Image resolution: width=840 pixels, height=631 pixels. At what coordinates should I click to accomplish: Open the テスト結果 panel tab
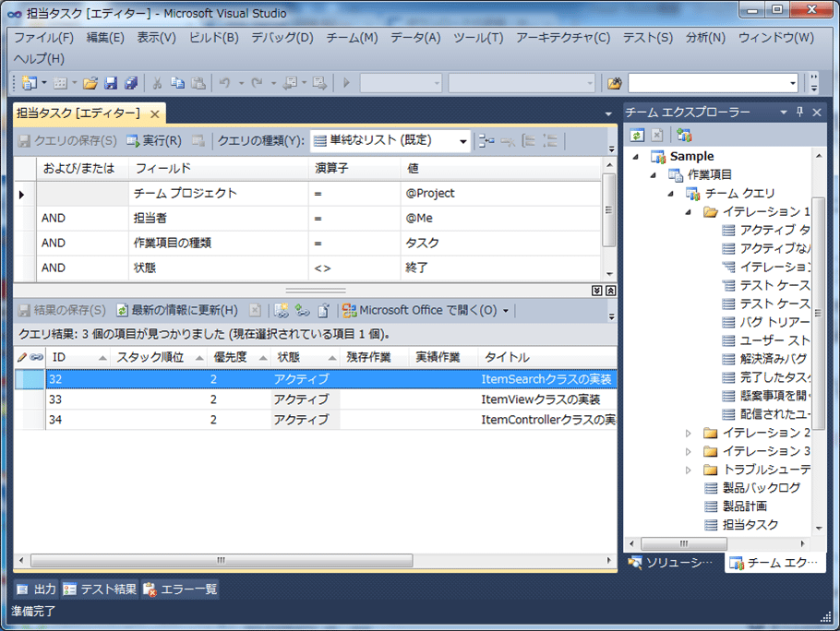click(x=100, y=589)
